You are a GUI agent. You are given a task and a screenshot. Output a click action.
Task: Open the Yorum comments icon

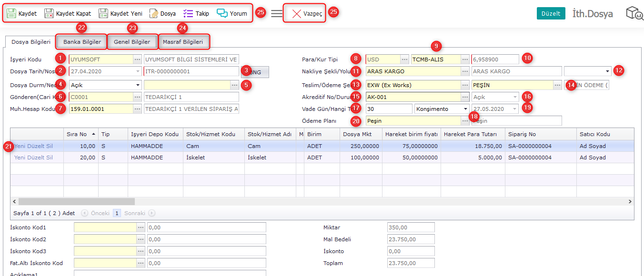click(222, 14)
